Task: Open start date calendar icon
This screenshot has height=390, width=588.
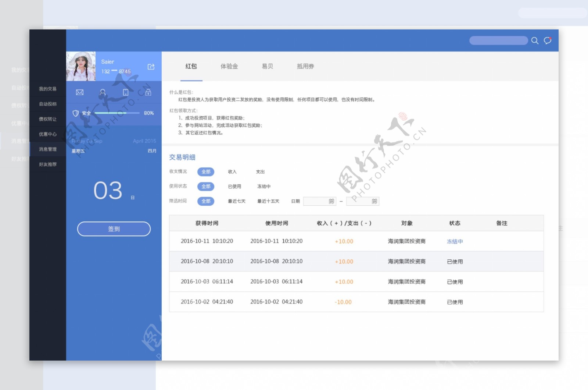Action: click(331, 201)
